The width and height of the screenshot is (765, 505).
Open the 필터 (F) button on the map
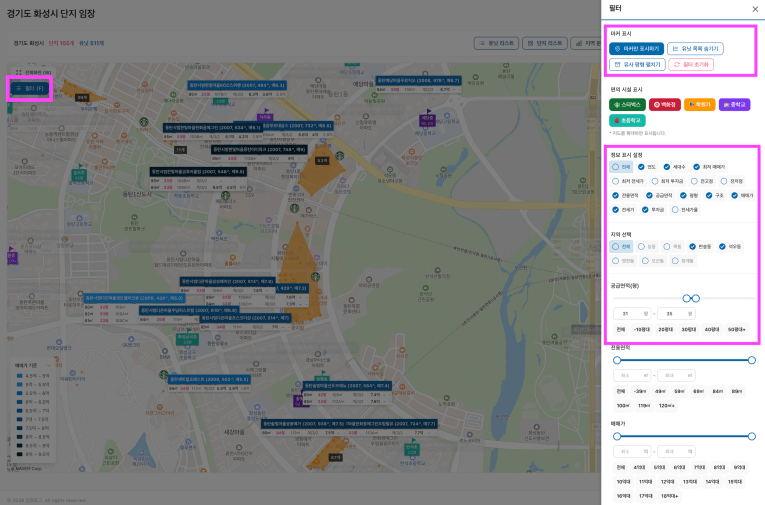pos(30,89)
